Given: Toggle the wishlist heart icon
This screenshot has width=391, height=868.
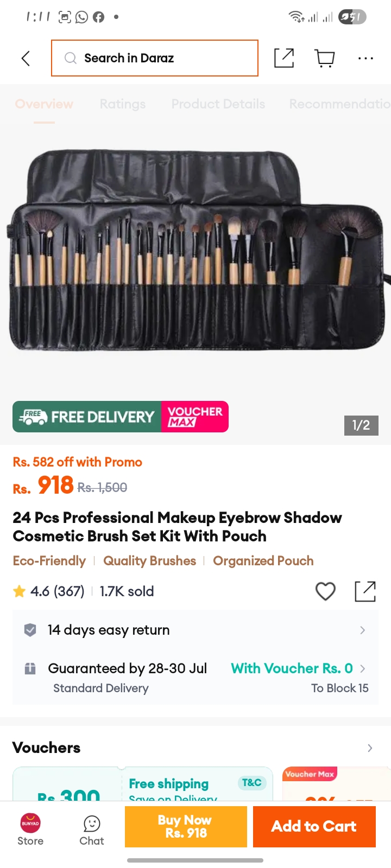Looking at the screenshot, I should [325, 591].
